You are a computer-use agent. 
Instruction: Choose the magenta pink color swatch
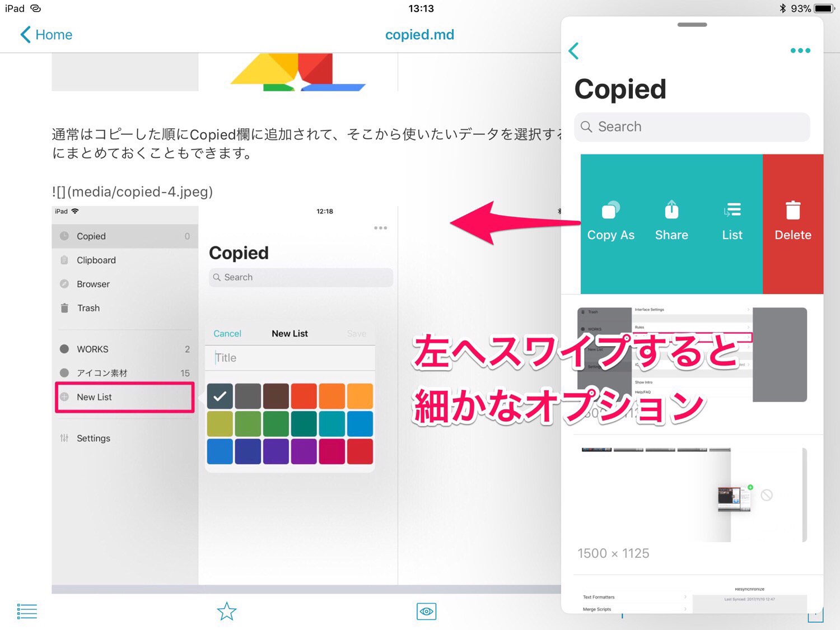(332, 452)
